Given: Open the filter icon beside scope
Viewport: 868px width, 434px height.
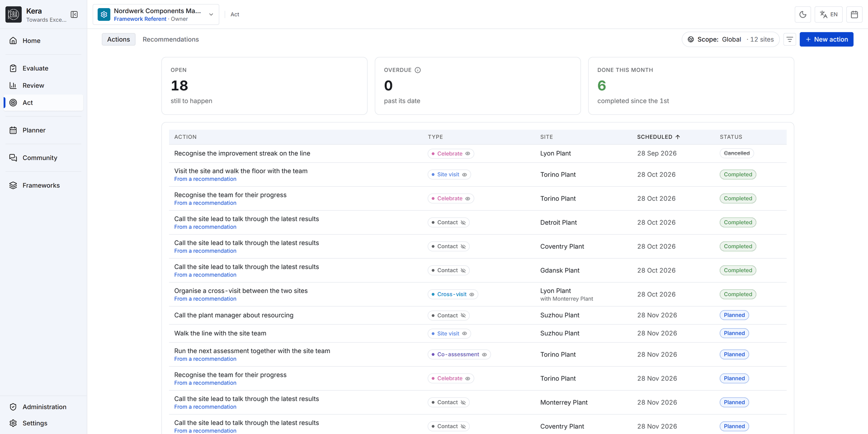Looking at the screenshot, I should (790, 39).
